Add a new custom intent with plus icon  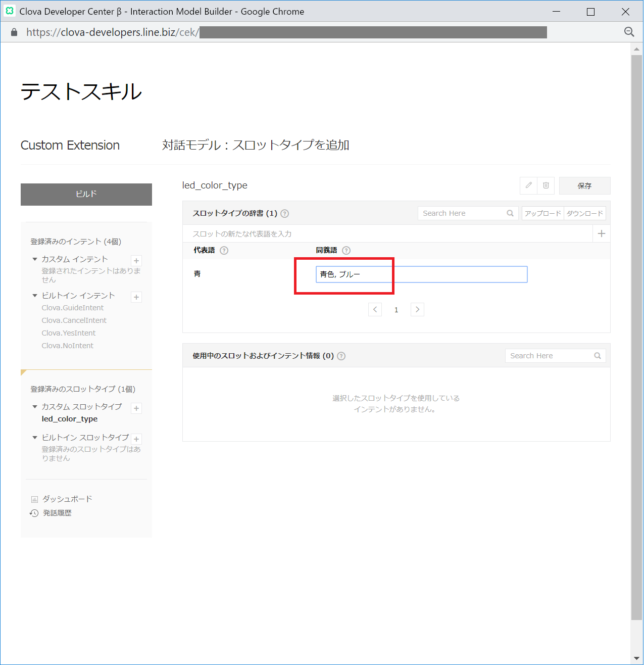[x=136, y=261]
